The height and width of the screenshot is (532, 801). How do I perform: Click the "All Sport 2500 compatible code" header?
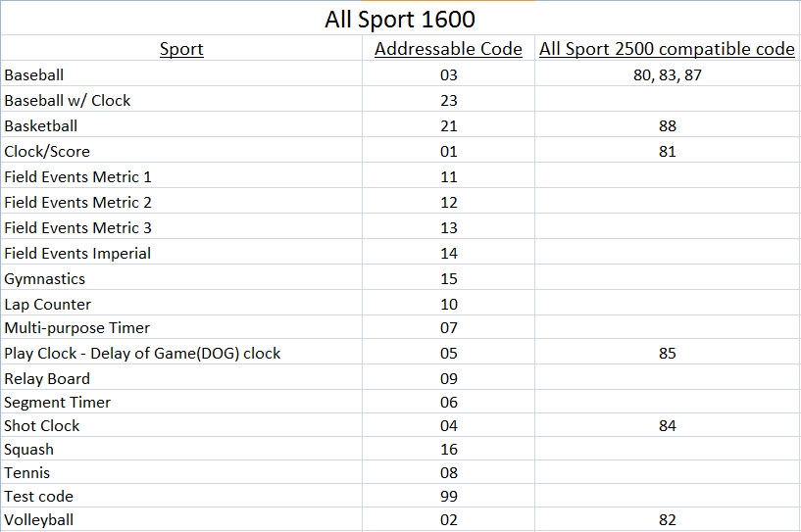[667, 49]
